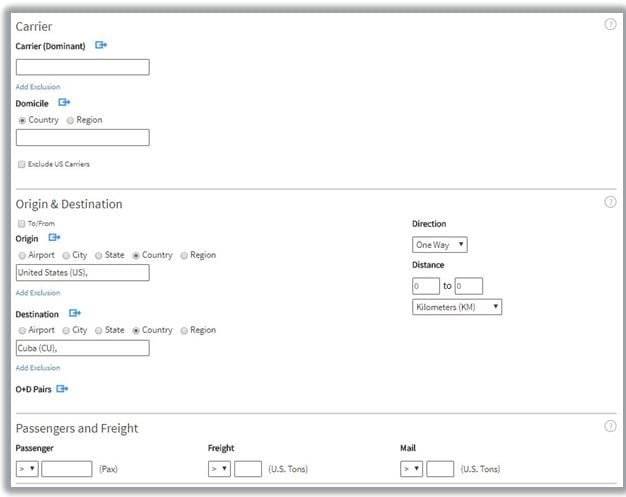Enable the Exclude US Carriers checkbox
The image size is (626, 497).
21,164
